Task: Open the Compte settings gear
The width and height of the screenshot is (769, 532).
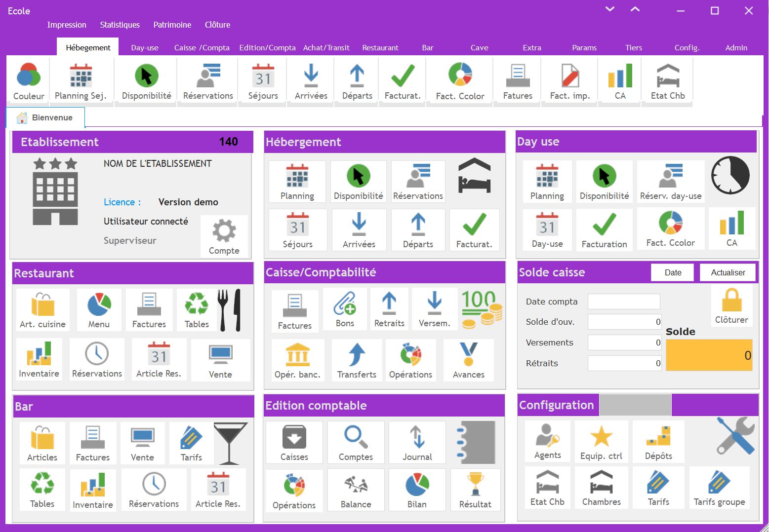Action: coord(224,236)
